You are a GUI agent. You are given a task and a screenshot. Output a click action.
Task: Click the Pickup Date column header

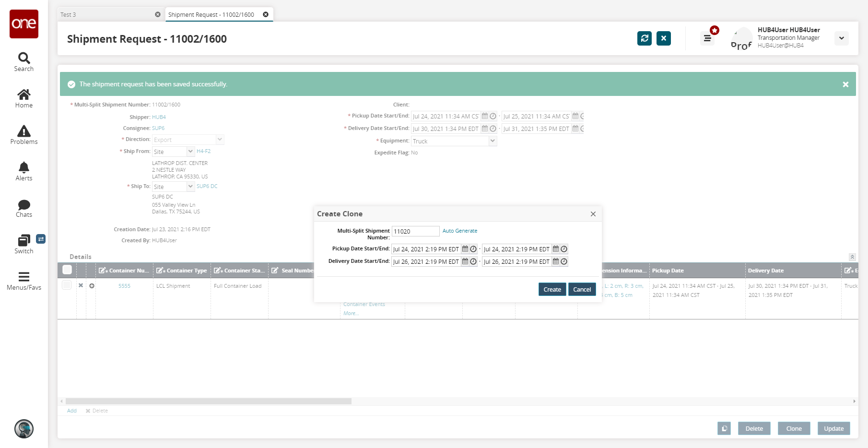coord(697,271)
